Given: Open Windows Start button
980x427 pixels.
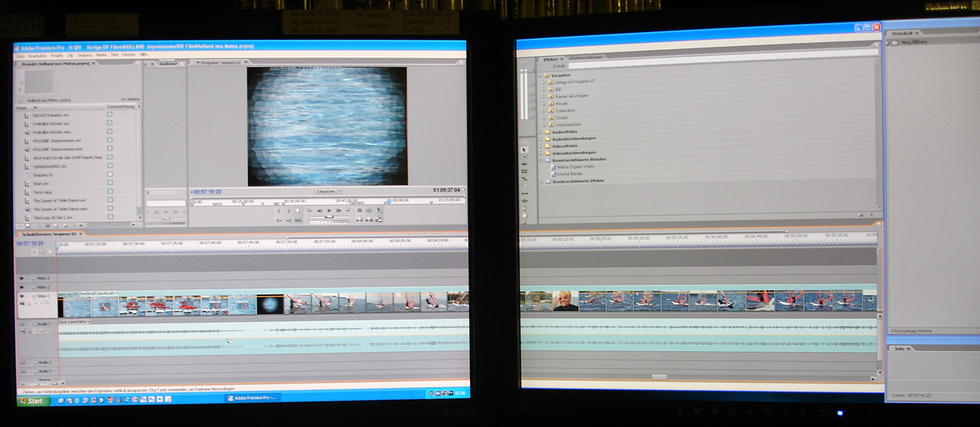Looking at the screenshot, I should [31, 400].
